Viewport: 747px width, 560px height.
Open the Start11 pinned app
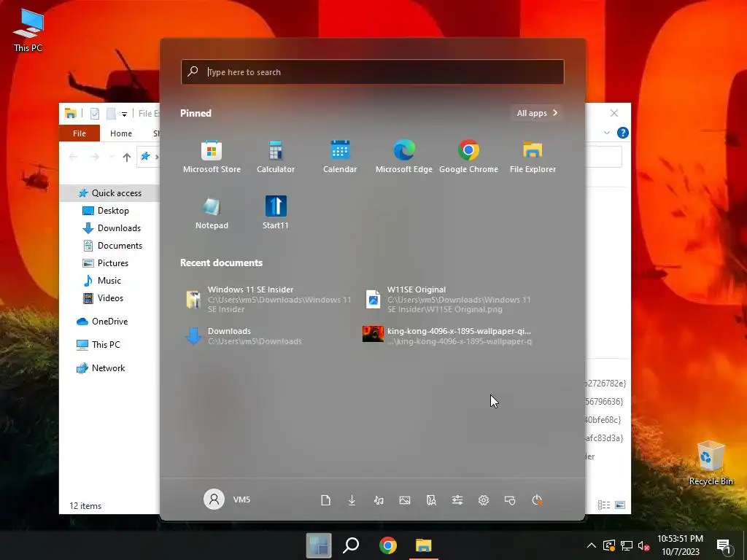tap(275, 213)
